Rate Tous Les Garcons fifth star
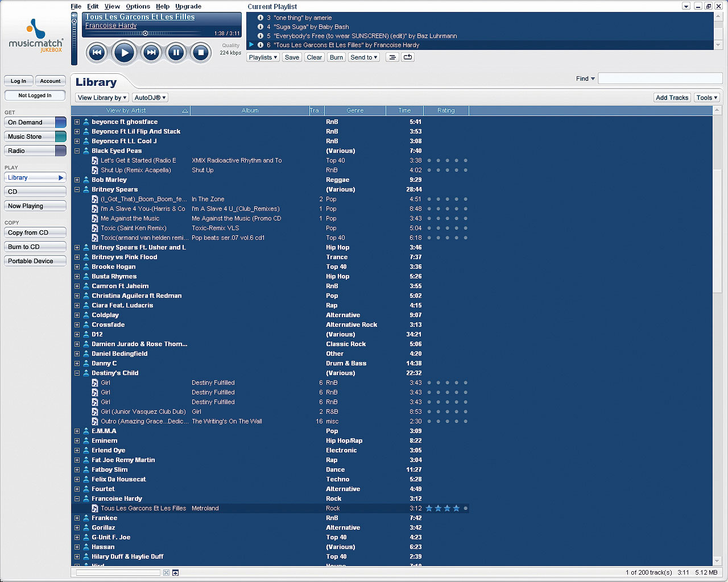 click(465, 508)
